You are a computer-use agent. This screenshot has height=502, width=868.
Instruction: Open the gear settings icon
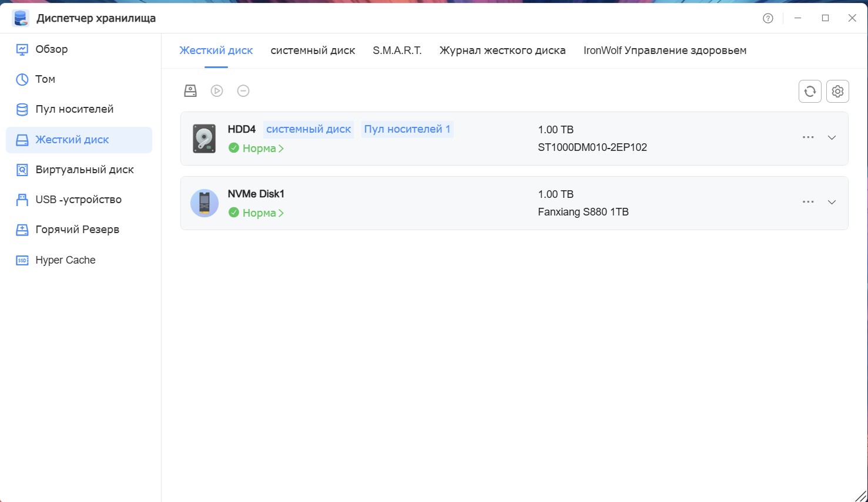click(837, 91)
